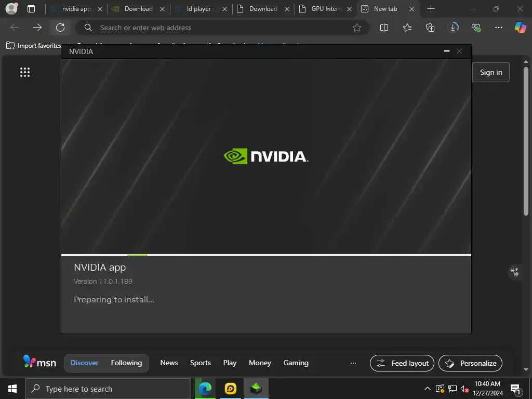Go forward in Edge browser
532x399 pixels.
[37, 28]
